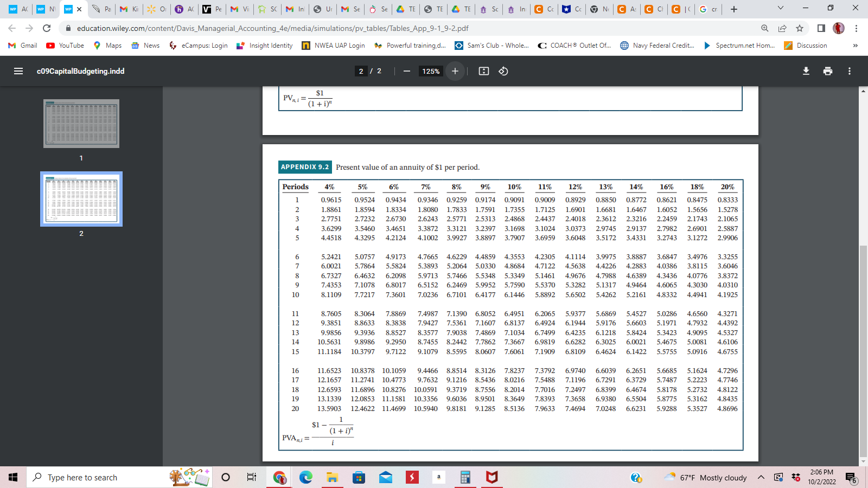Viewport: 868px width, 488px height.
Task: Show more hidden bookmarks chevron
Action: pyautogui.click(x=855, y=46)
